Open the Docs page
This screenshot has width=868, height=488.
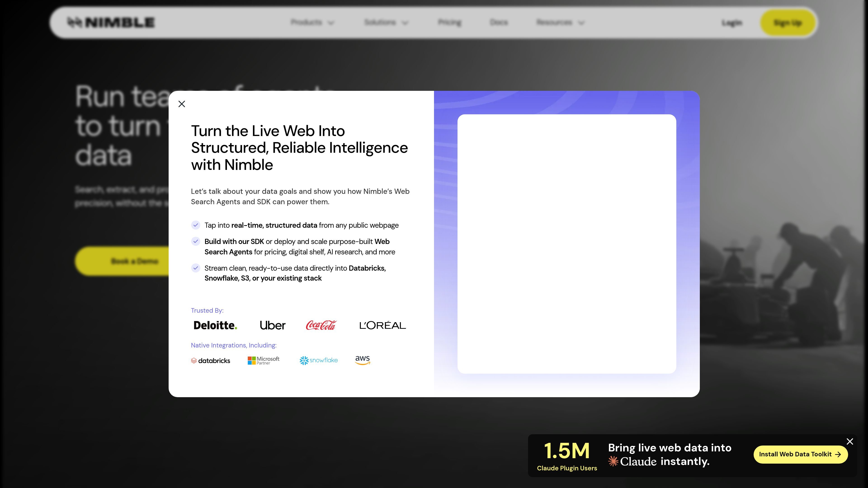coord(499,23)
